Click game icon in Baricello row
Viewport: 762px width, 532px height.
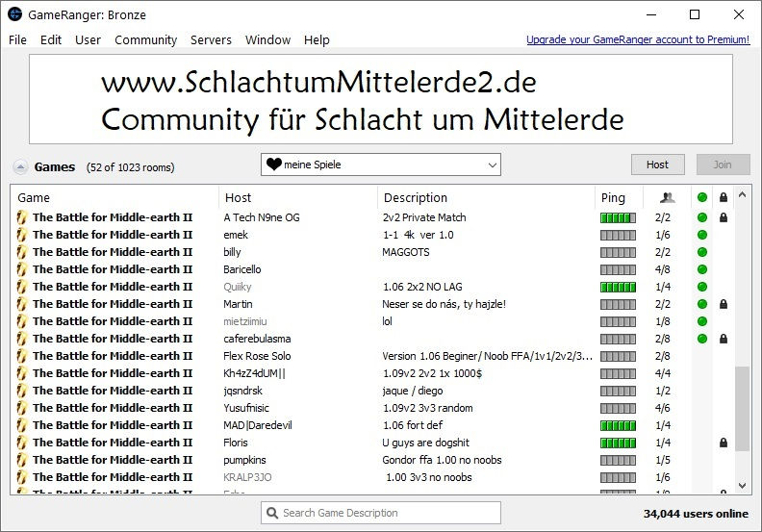21,269
